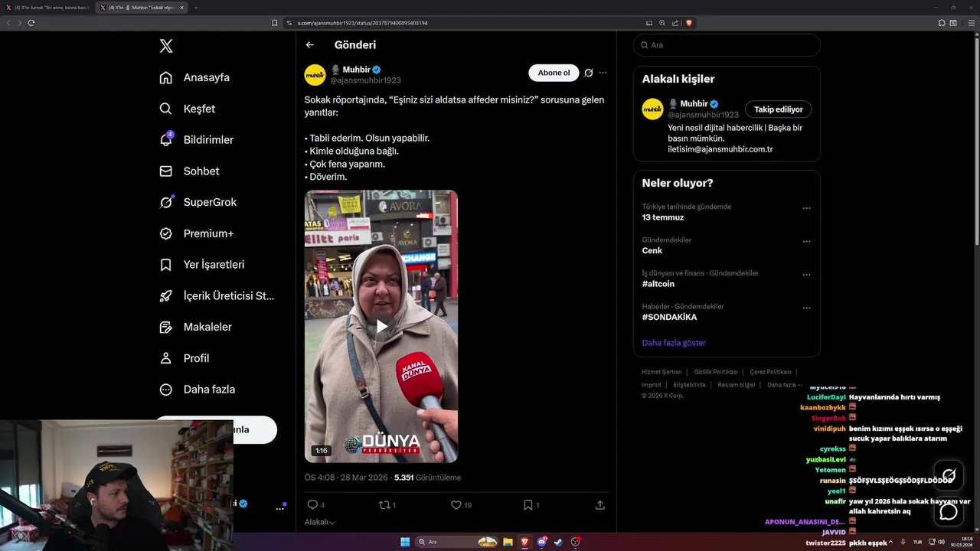Click the Brave Shields icon
Screen dimensions: 980x551
(x=689, y=23)
